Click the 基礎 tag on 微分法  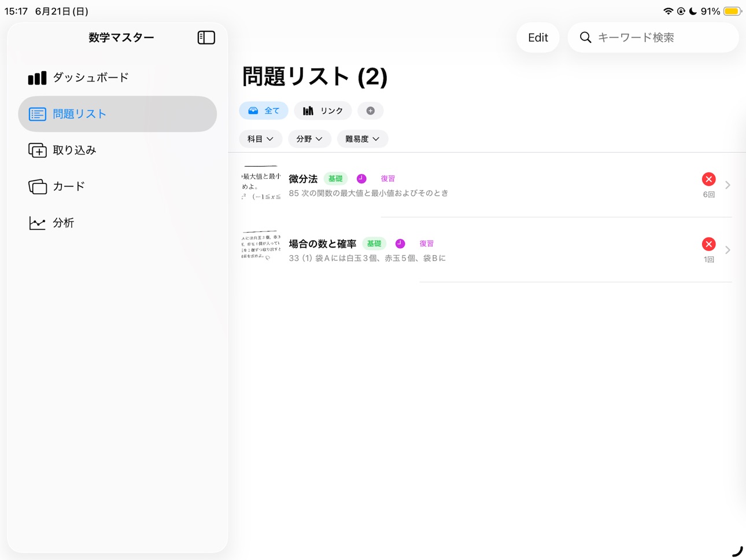coord(335,179)
